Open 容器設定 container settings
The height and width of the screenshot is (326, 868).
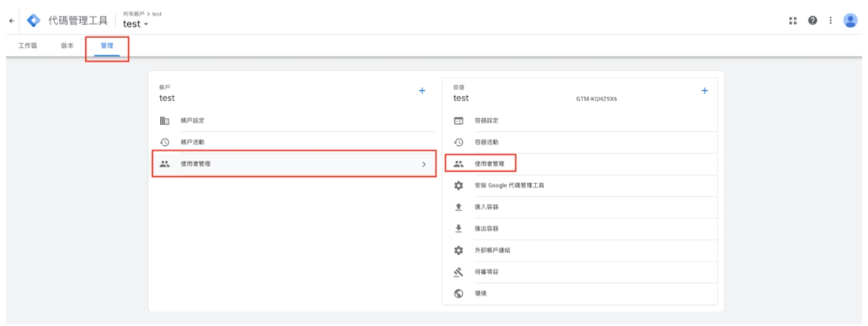(487, 120)
